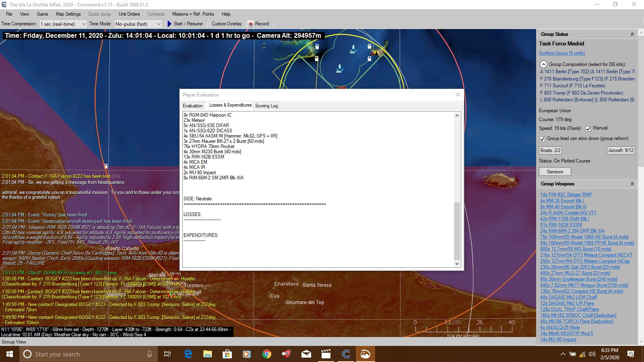
Task: Switch to the Evaluation tab
Action: point(193,106)
